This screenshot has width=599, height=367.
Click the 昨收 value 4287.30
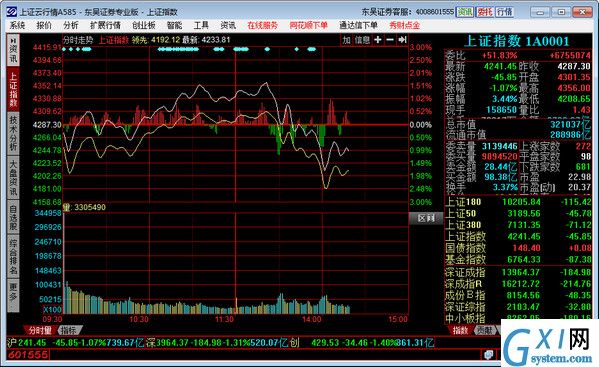574,66
